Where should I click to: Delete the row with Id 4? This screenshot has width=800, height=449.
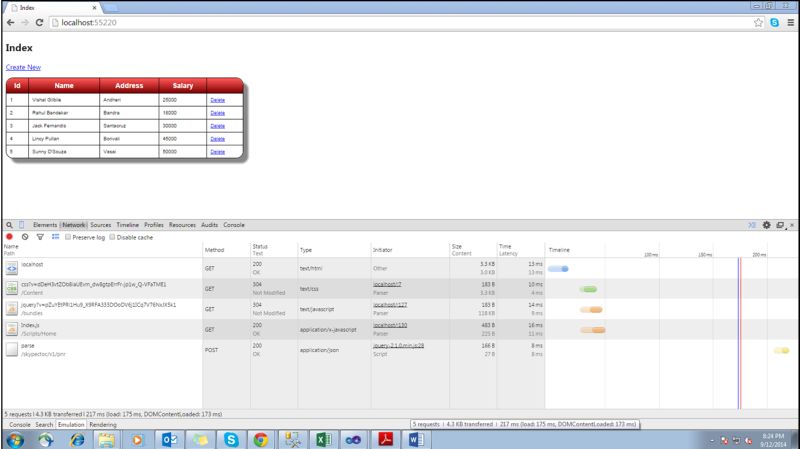[x=217, y=139]
